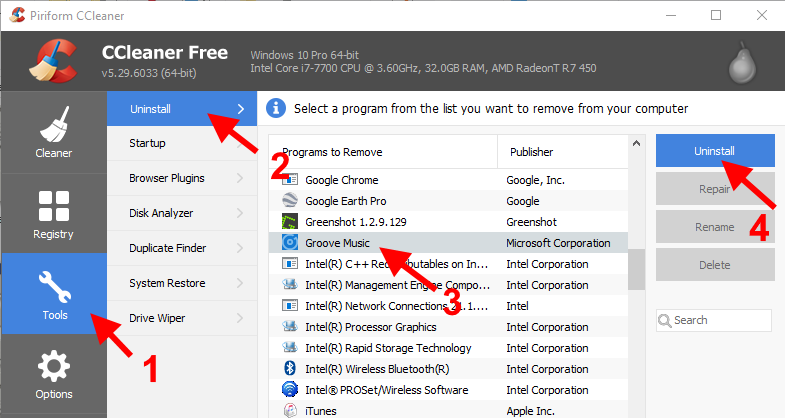Select Intel(R) Processor Graphics row
This screenshot has height=418, width=785.
[448, 327]
